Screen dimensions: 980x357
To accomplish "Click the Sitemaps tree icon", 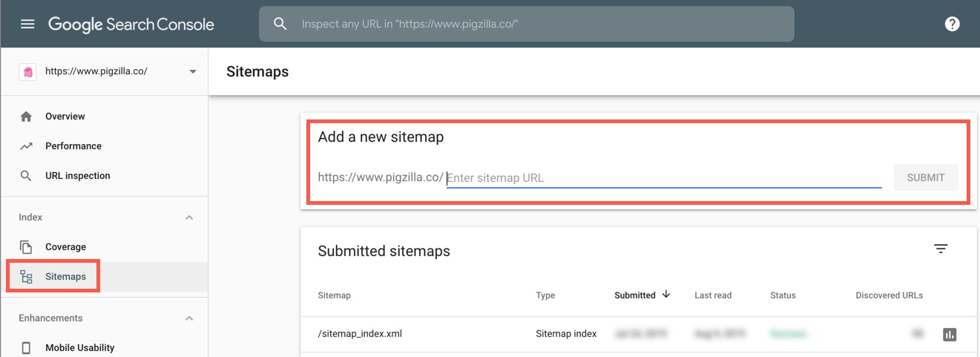I will [26, 277].
